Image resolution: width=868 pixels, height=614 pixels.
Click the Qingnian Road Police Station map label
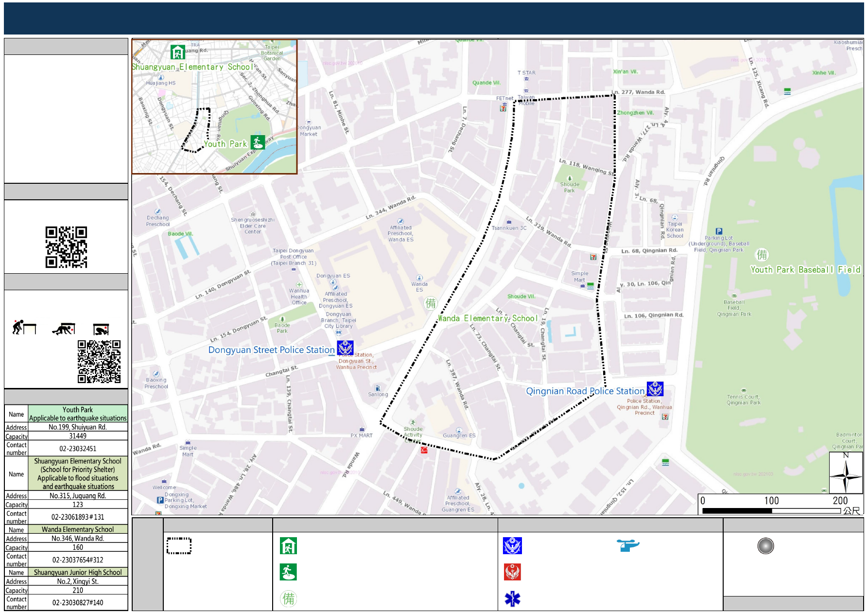(585, 391)
